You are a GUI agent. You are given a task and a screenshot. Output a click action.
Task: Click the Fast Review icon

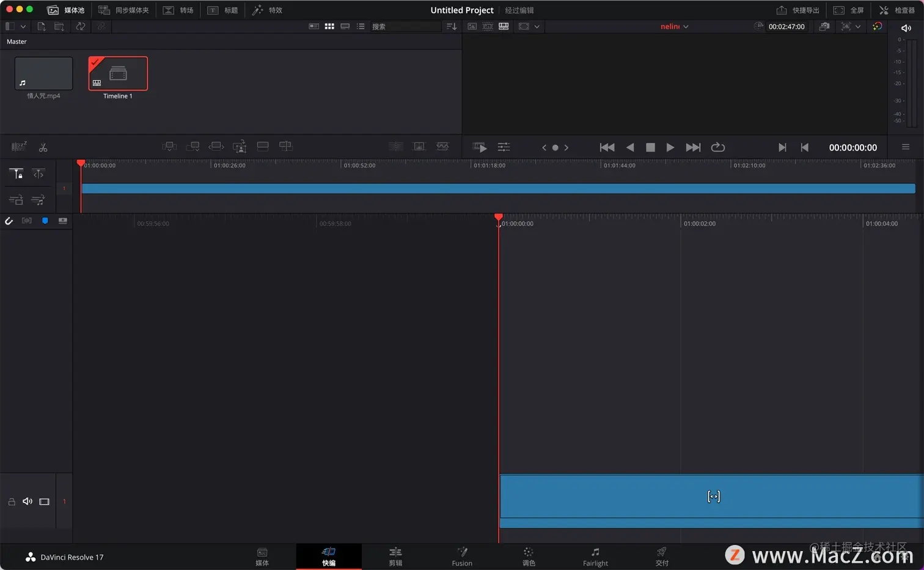coord(480,147)
